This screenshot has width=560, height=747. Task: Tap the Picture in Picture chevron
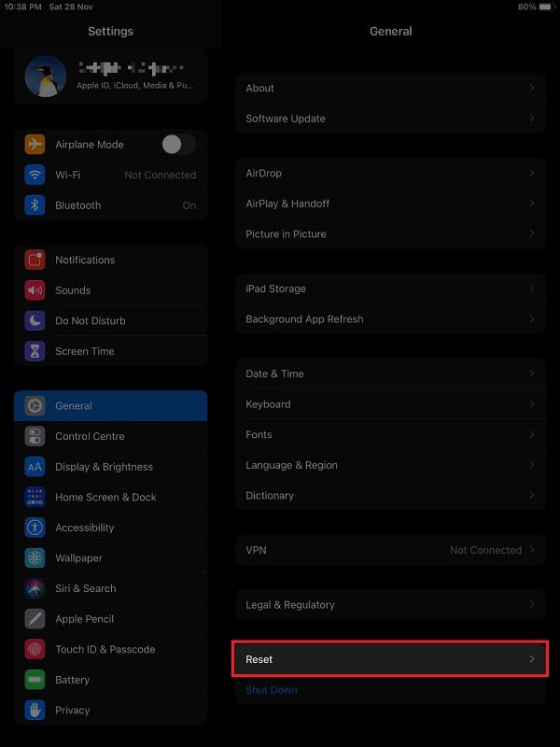(532, 234)
